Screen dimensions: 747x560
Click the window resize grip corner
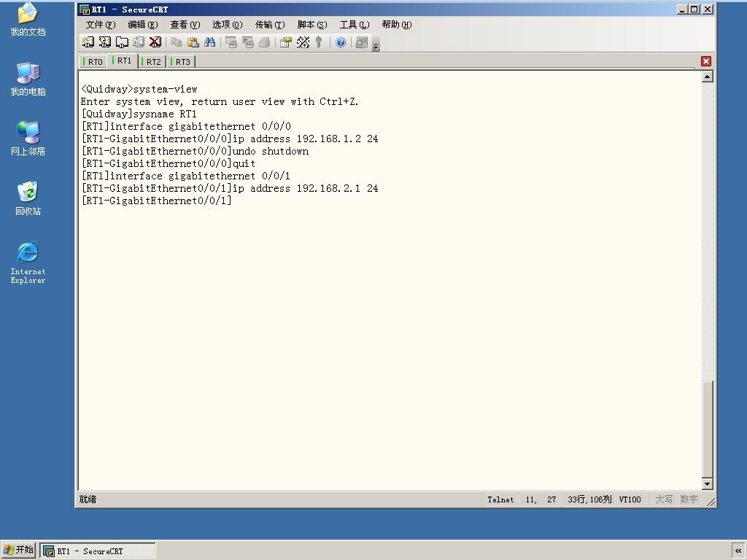click(711, 502)
